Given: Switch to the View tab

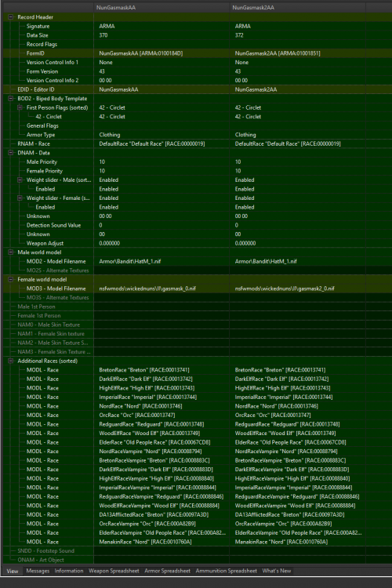Looking at the screenshot, I should point(13,571).
